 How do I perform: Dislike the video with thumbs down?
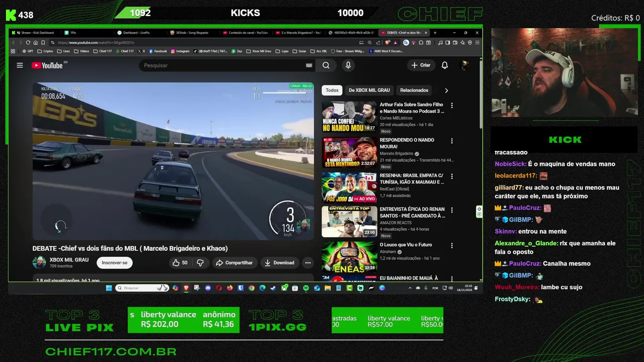[x=200, y=262]
